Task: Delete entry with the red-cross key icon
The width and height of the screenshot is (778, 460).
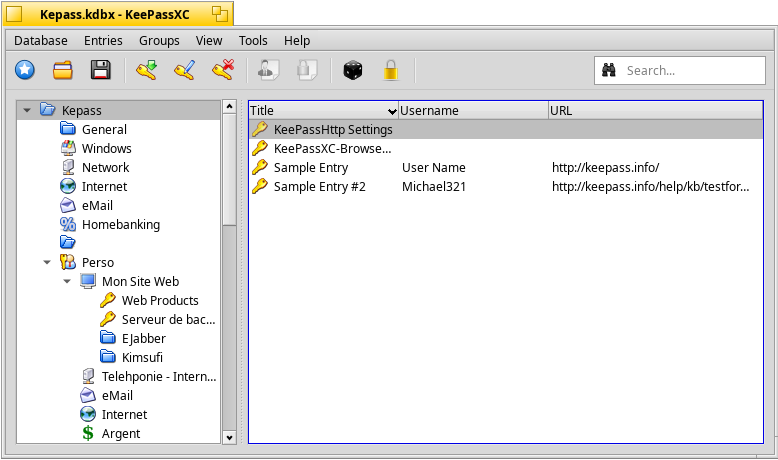Action: click(x=223, y=70)
